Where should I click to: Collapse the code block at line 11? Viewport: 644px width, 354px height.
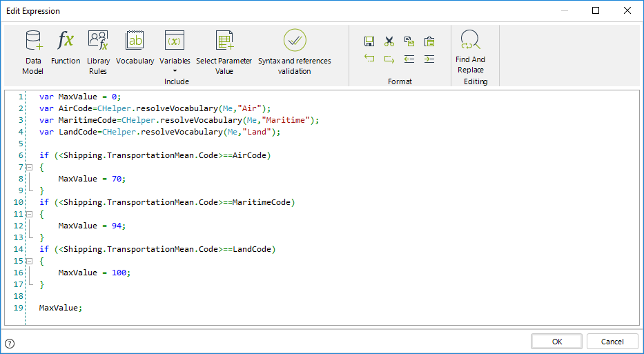(x=29, y=214)
